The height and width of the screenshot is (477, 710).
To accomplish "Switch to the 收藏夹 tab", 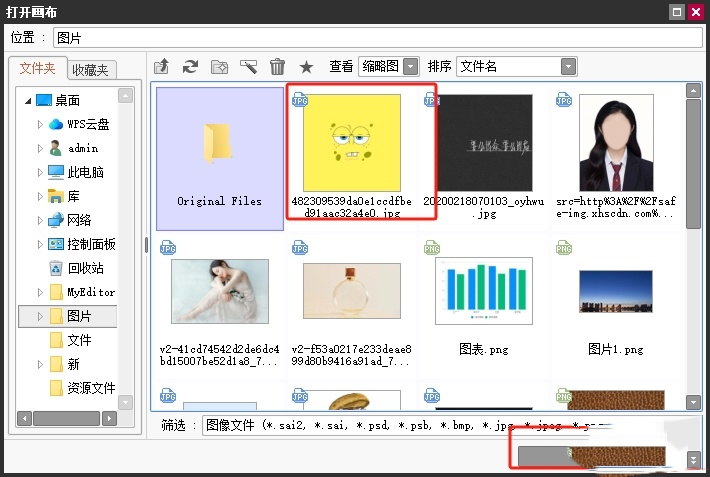I will pyautogui.click(x=91, y=70).
